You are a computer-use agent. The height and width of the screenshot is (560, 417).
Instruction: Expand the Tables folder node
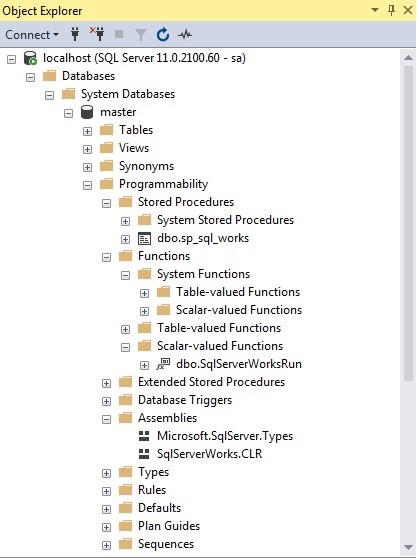pos(87,131)
